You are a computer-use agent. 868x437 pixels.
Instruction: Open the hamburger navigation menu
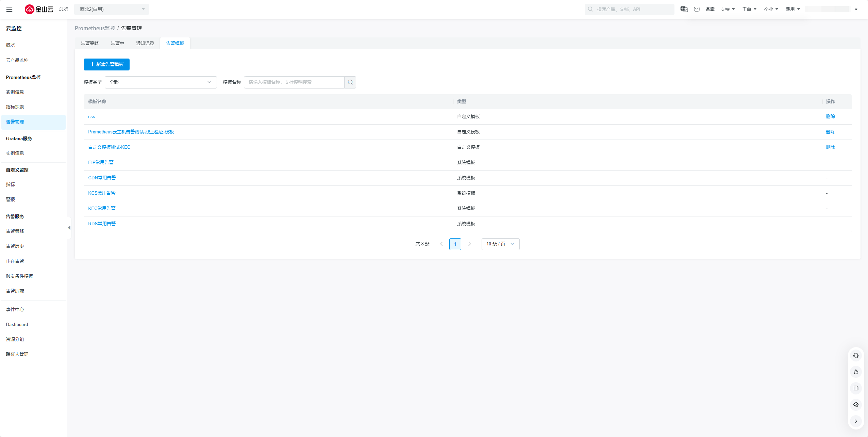[9, 9]
